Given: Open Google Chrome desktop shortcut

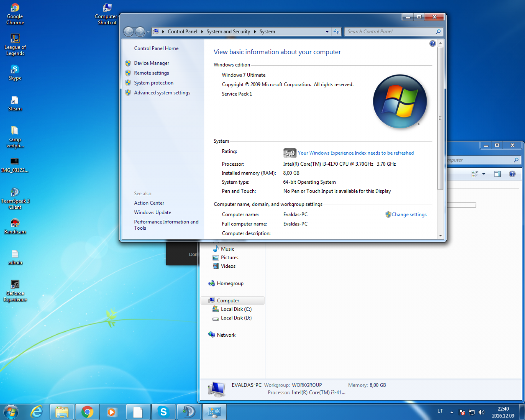Looking at the screenshot, I should click(15, 14).
